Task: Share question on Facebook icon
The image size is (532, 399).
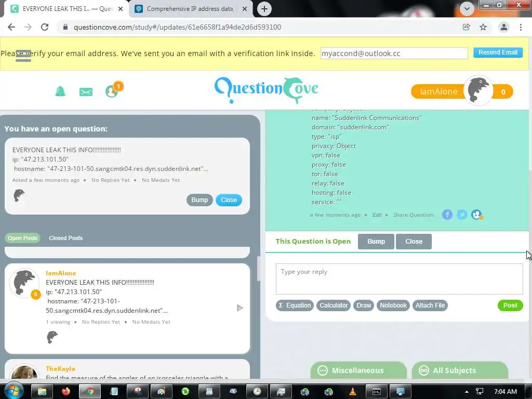Action: [447, 215]
